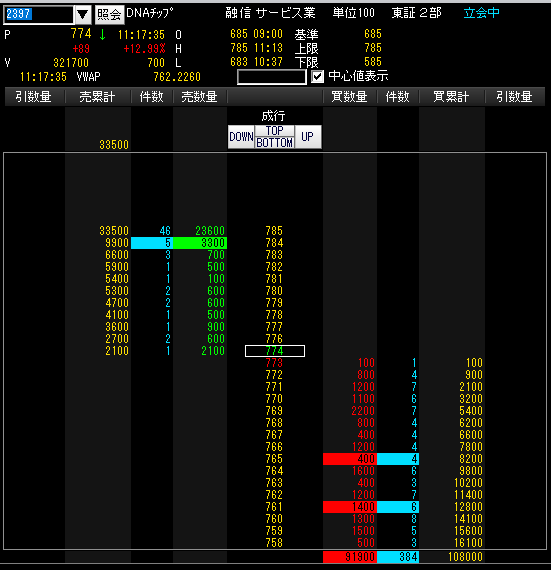
Task: Click the TOP button
Action: 274,131
